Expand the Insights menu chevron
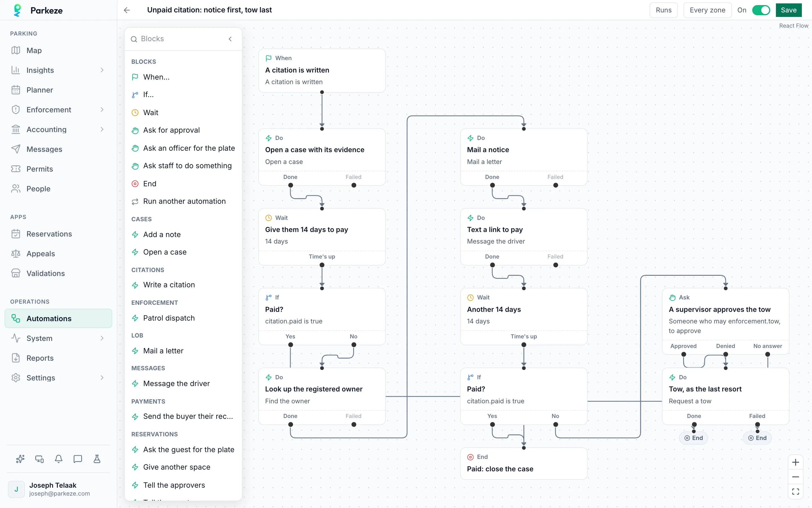Image resolution: width=812 pixels, height=508 pixels. click(x=102, y=70)
